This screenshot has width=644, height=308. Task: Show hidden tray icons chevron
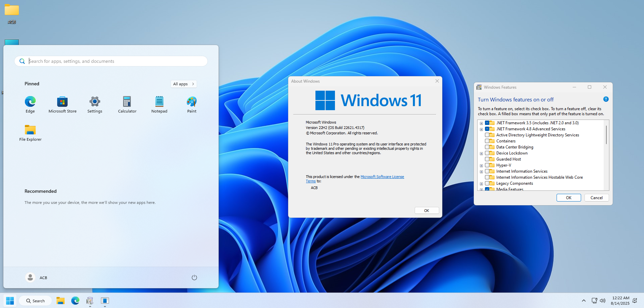(584, 301)
